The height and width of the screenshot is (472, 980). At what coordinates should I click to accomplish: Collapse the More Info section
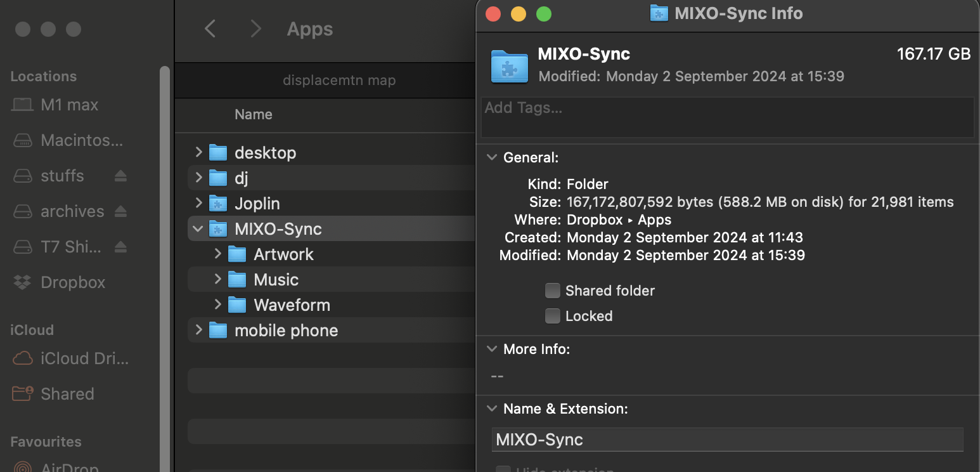pos(491,349)
